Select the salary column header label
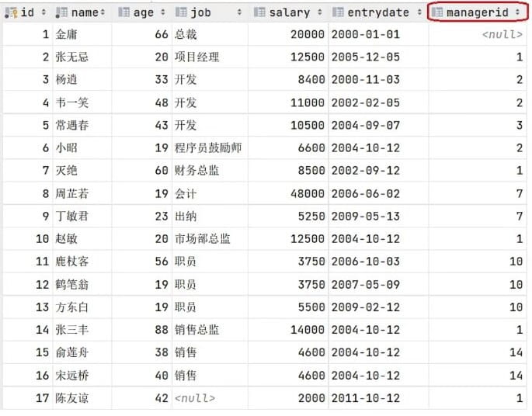The image size is (532, 416). coord(290,12)
